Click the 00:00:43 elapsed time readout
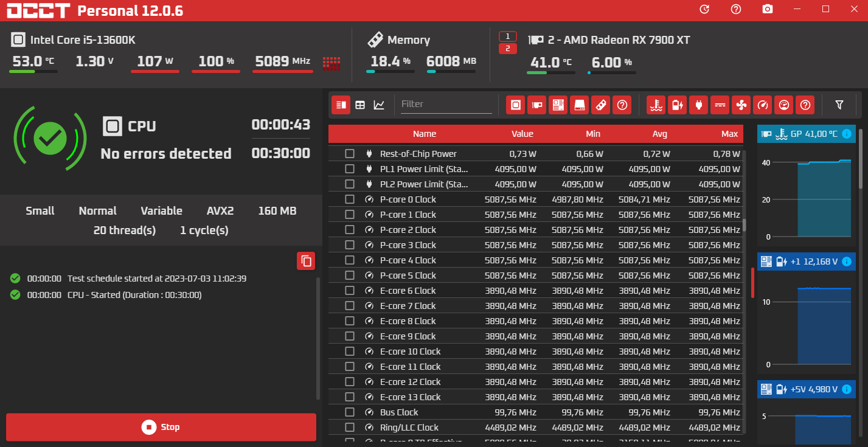The width and height of the screenshot is (868, 447). point(281,125)
